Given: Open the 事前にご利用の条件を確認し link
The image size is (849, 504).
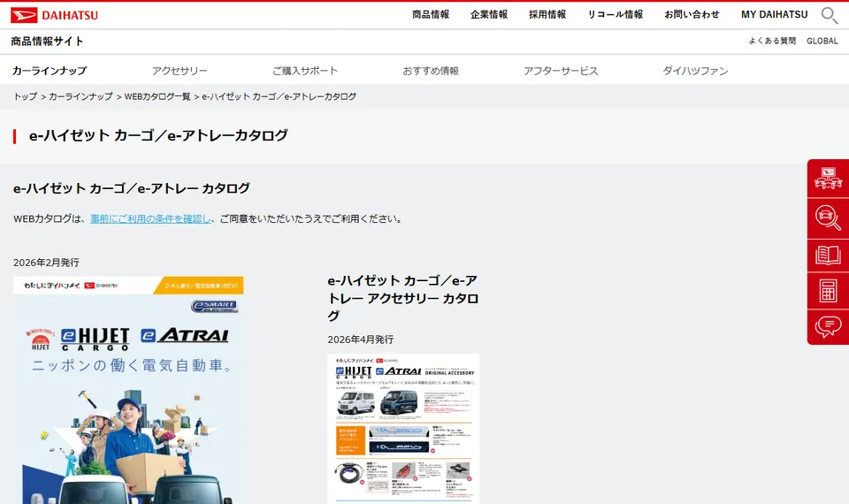Looking at the screenshot, I should tap(150, 218).
